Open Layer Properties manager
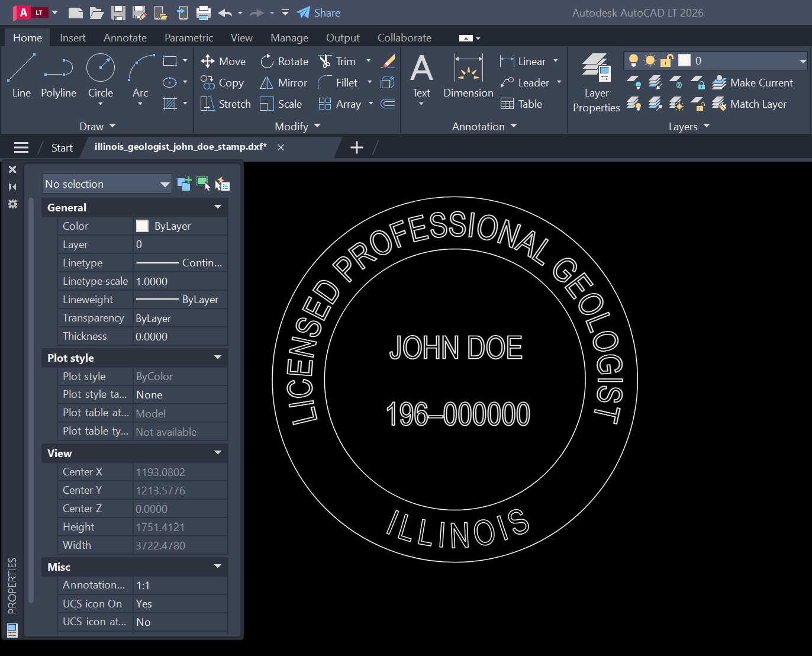Image resolution: width=812 pixels, height=656 pixels. pos(596,82)
